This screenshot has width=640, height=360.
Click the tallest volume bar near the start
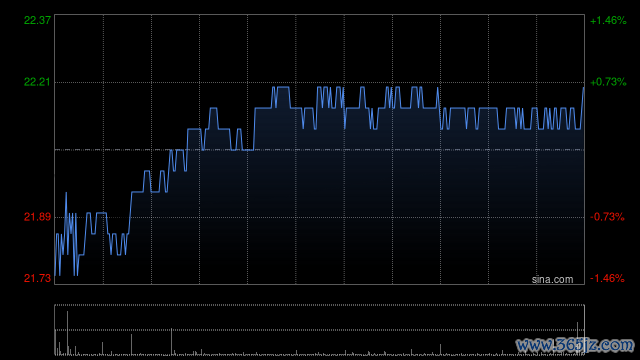pyautogui.click(x=67, y=333)
